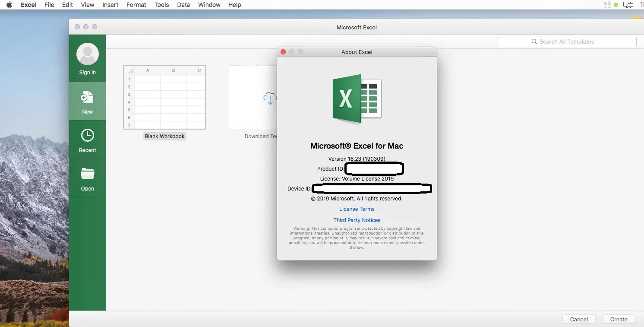Open the Third Party Notices link
Screen dimensions: 644x327
357,220
